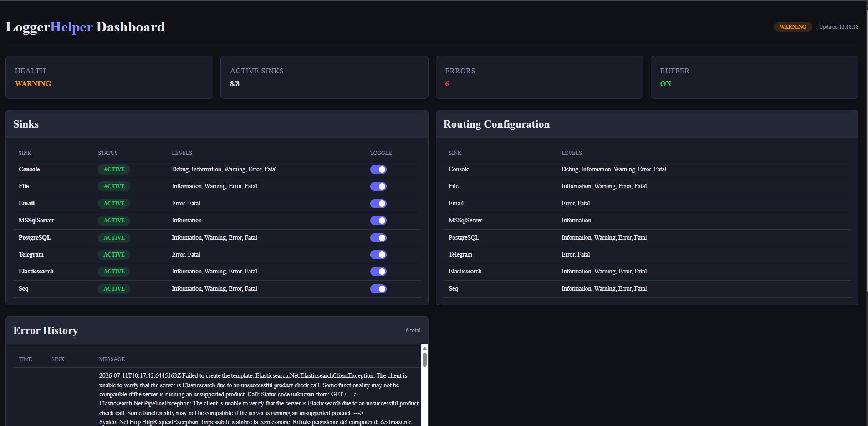Click the MSSqlServer ACTIVE status badge
868x426 pixels.
click(114, 221)
